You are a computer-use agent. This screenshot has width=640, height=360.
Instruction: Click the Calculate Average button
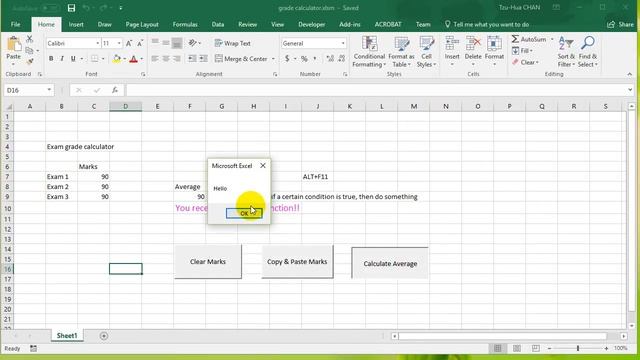(390, 264)
